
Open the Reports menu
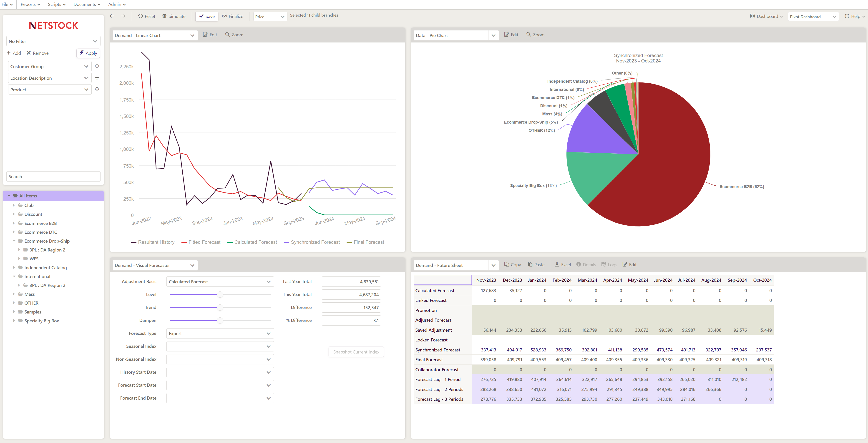pyautogui.click(x=30, y=4)
